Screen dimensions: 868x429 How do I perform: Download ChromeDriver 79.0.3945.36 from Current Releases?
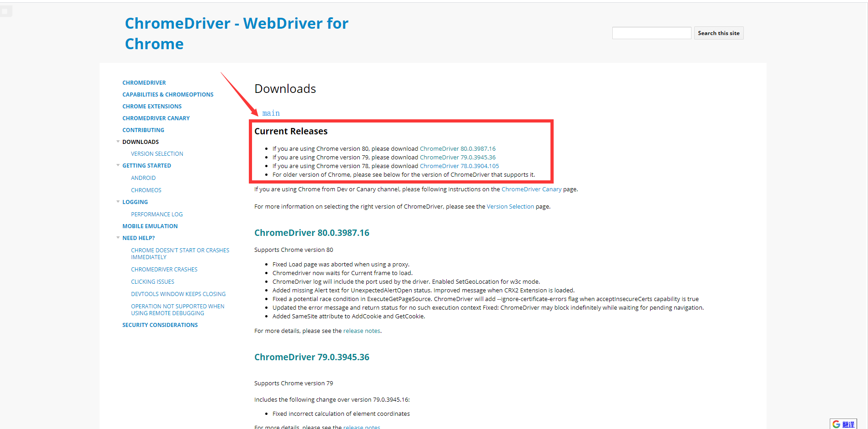click(458, 157)
